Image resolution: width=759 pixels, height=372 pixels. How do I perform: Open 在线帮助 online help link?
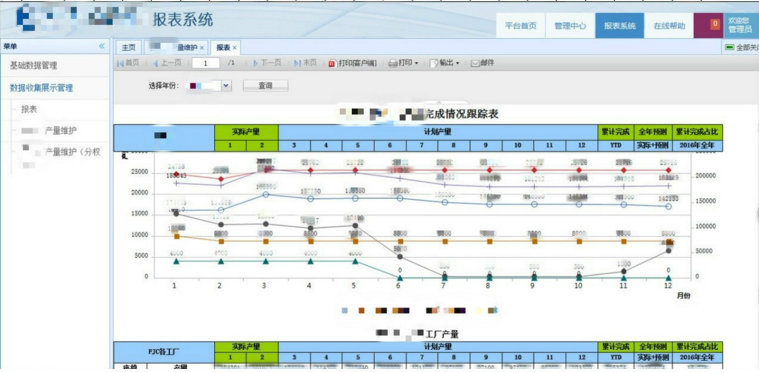(669, 26)
